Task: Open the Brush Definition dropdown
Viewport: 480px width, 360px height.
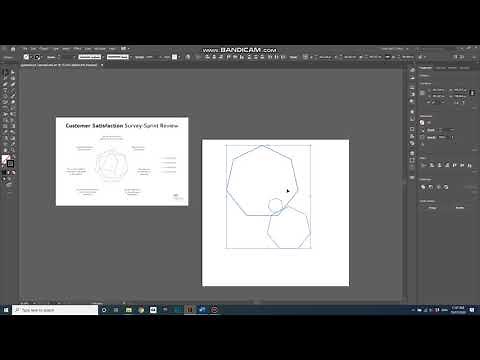Action: 118,57
